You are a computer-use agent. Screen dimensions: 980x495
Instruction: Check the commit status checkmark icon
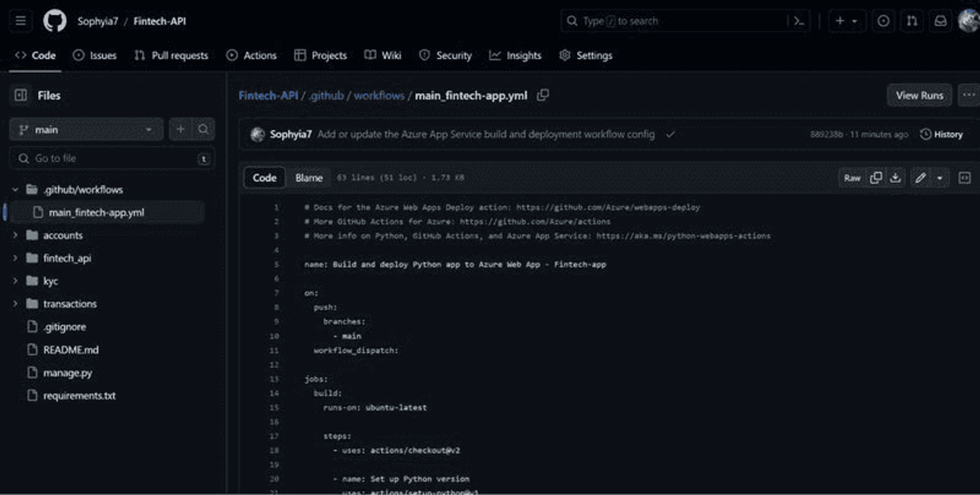[671, 135]
